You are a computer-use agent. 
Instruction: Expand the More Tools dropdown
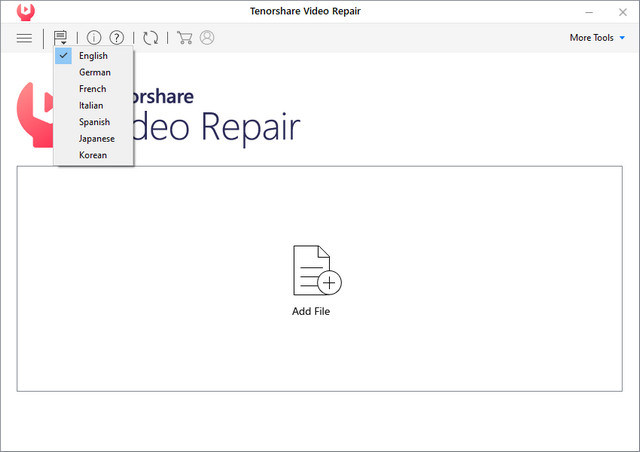(597, 38)
